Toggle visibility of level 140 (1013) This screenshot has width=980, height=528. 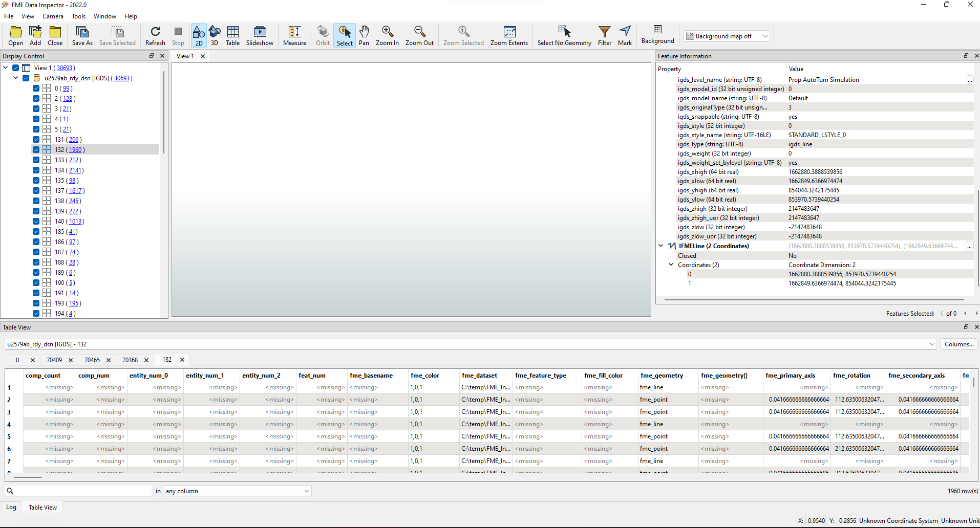36,222
